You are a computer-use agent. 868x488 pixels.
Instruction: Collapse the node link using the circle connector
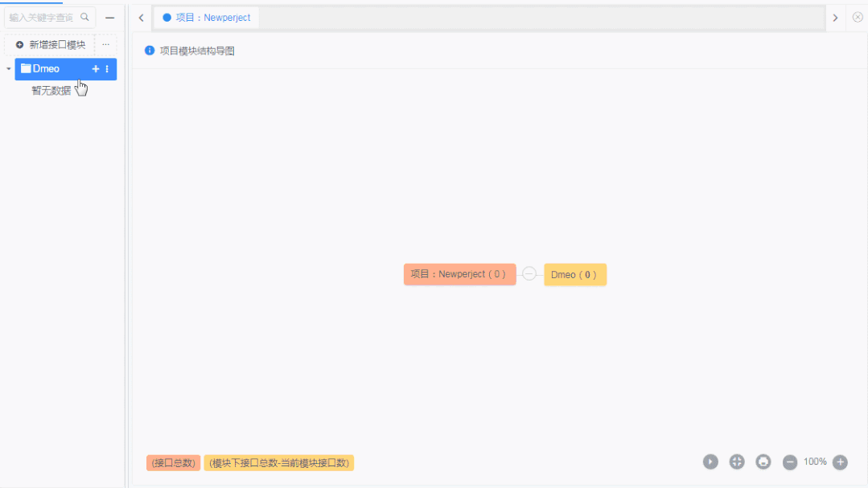click(x=529, y=274)
